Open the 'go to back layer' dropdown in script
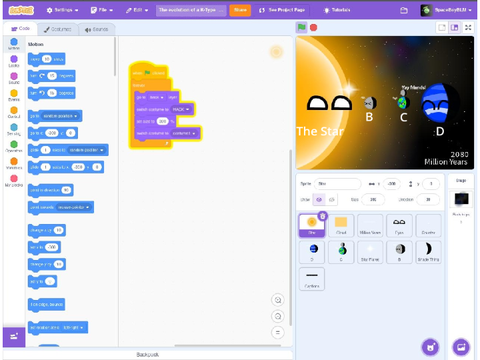Viewport: 480px width, 360px height. 156,97
